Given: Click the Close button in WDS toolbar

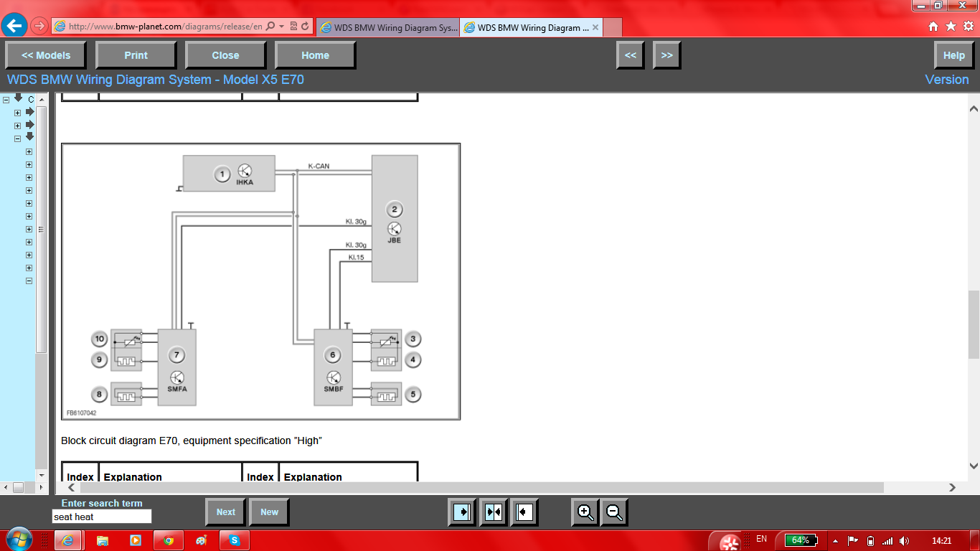Looking at the screenshot, I should (225, 55).
